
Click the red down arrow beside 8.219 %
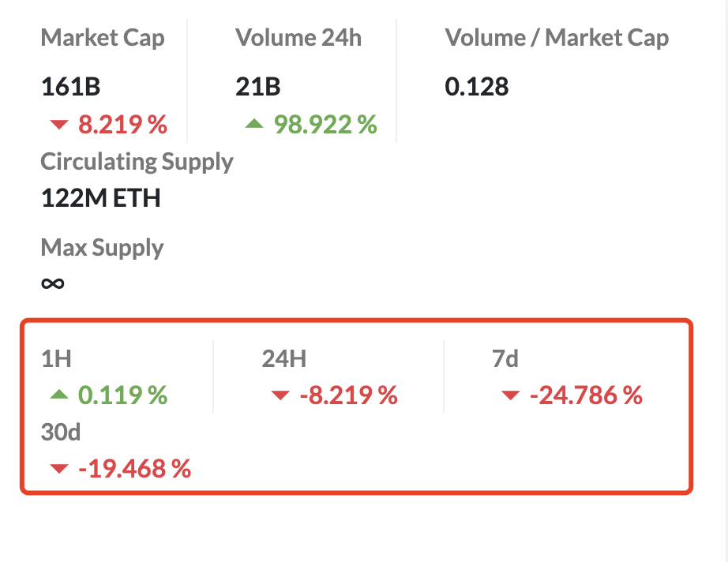(59, 125)
